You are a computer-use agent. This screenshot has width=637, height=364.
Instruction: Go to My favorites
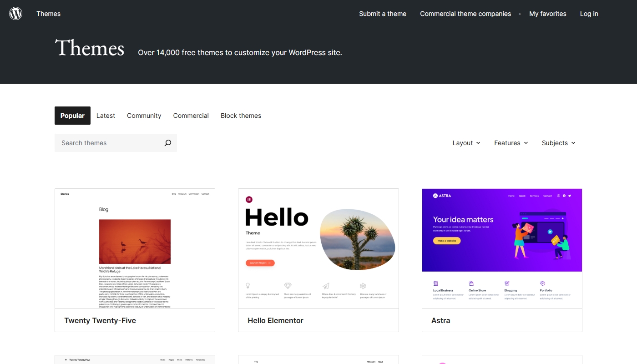[547, 14]
